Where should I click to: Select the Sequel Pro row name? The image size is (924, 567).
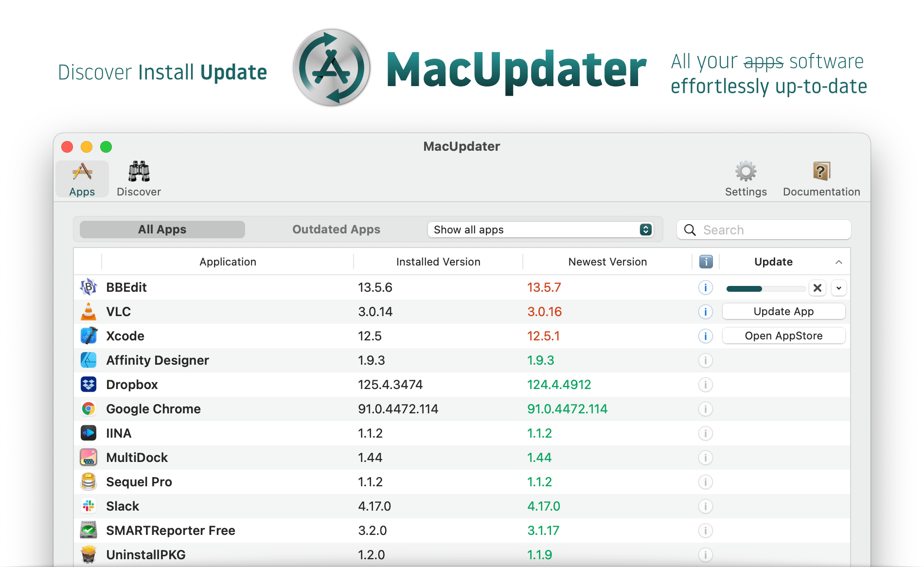139,482
